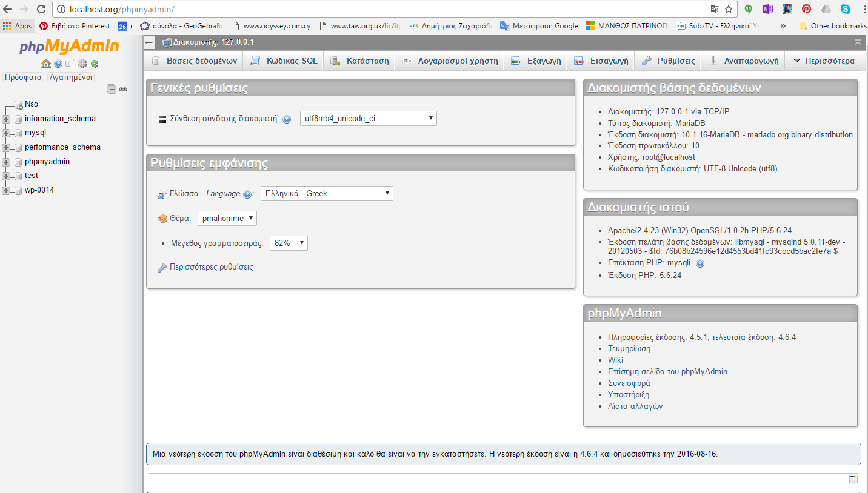Open the Περισσότερα menu dropdown

tap(823, 61)
